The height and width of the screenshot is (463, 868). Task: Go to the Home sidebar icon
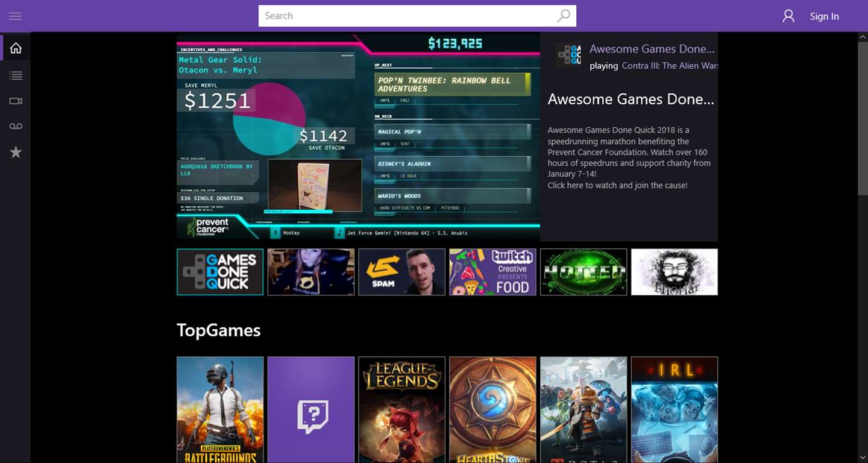click(16, 48)
